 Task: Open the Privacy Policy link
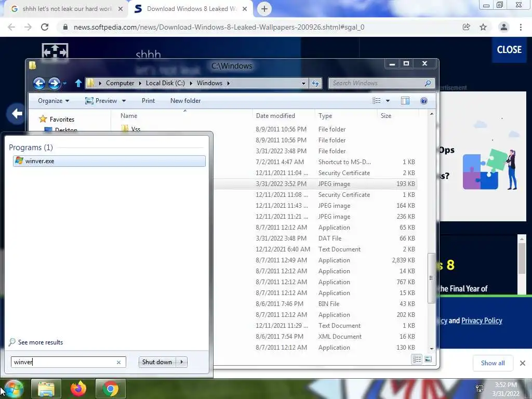tap(482, 321)
